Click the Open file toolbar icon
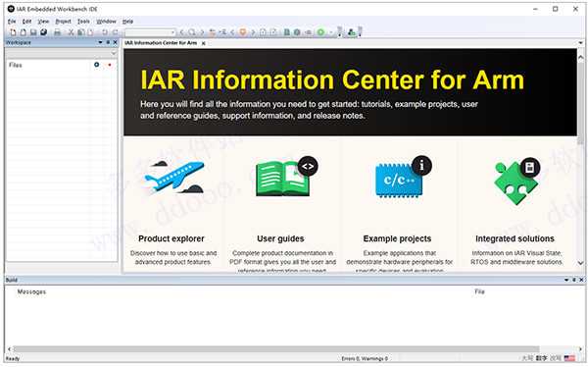588x367 pixels. point(23,32)
